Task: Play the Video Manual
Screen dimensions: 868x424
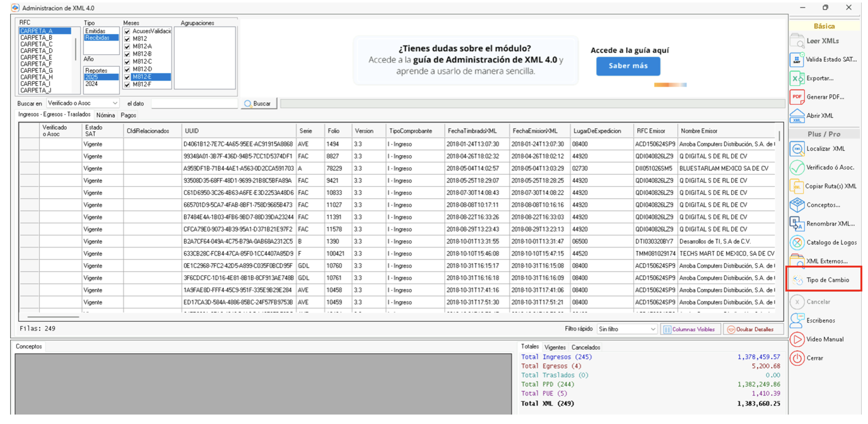Action: click(x=797, y=339)
